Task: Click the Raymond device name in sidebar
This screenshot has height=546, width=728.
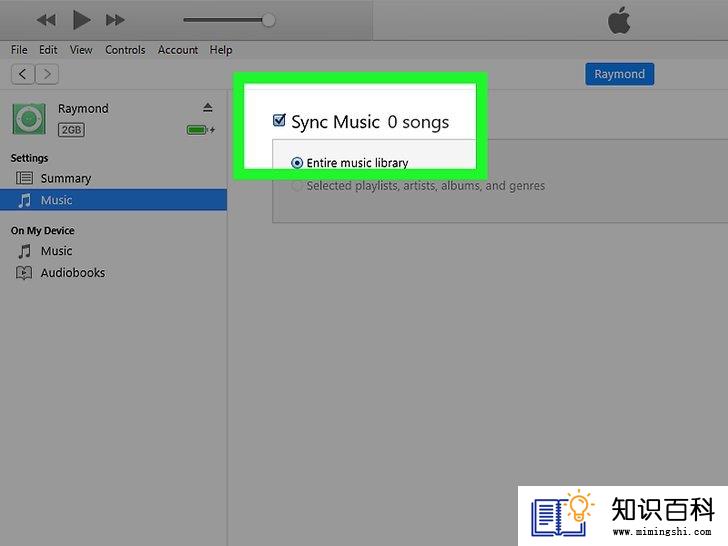Action: (83, 109)
